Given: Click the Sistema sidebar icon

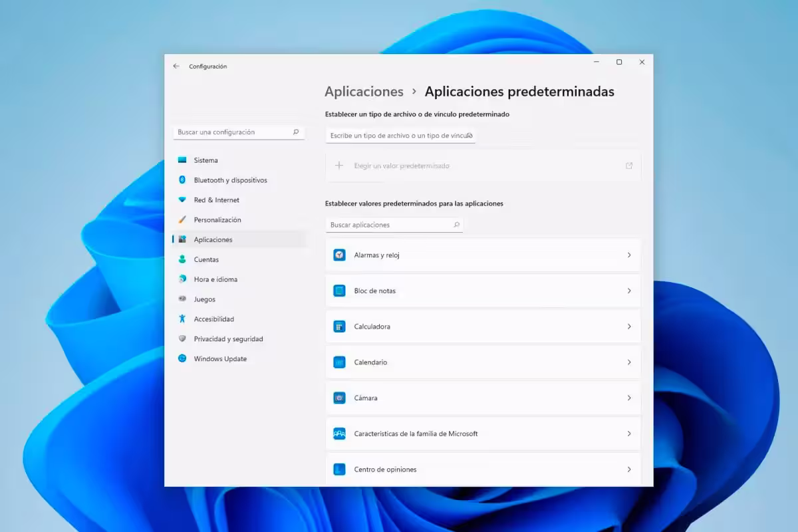Looking at the screenshot, I should (x=182, y=160).
